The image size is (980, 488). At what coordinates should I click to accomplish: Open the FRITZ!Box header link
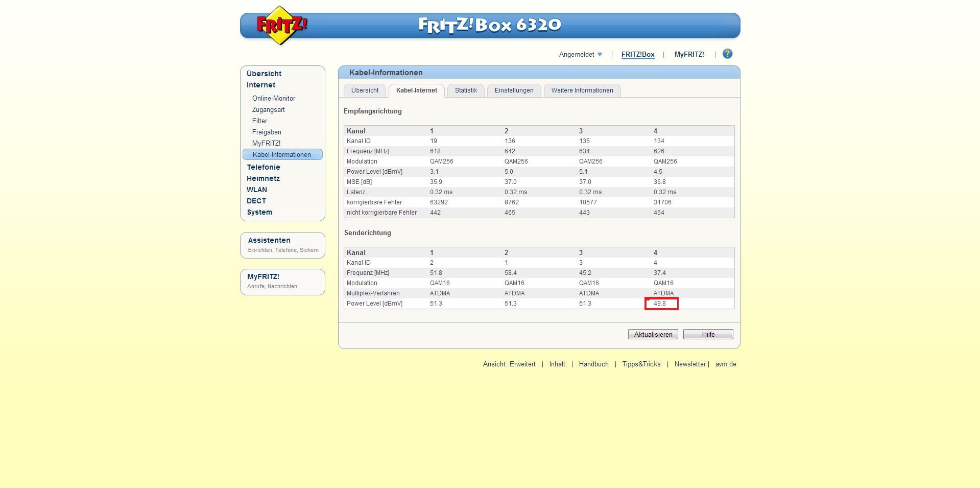pos(638,55)
